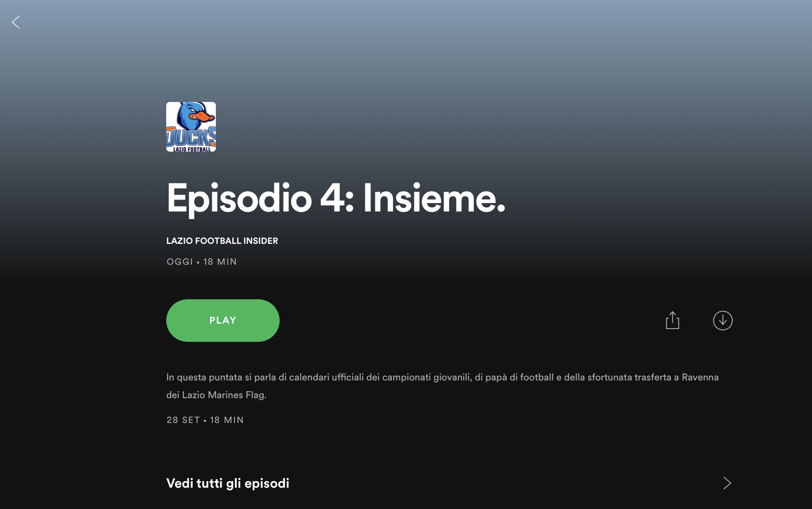Click the episode description starting In questa puntata
This screenshot has height=509, width=812.
click(x=442, y=386)
